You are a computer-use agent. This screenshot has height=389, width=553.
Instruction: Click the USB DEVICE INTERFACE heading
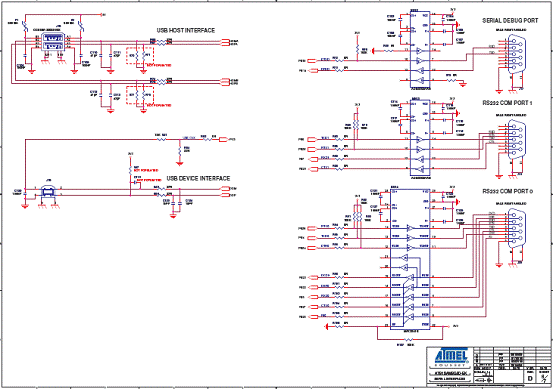(x=198, y=178)
